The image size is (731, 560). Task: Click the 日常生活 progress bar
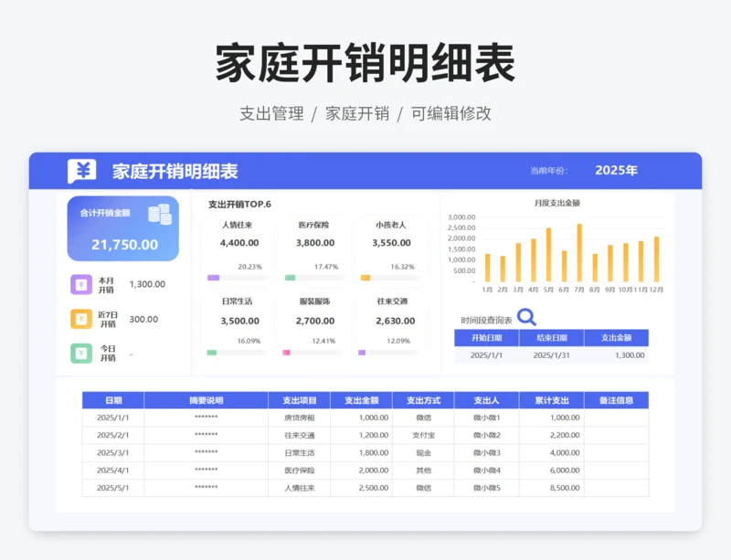coord(237,353)
